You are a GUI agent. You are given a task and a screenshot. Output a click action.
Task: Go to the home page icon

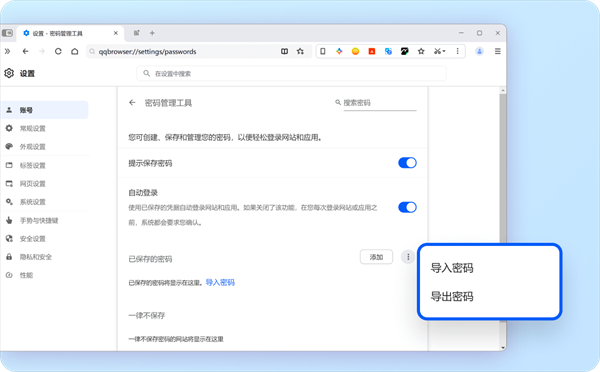point(75,51)
